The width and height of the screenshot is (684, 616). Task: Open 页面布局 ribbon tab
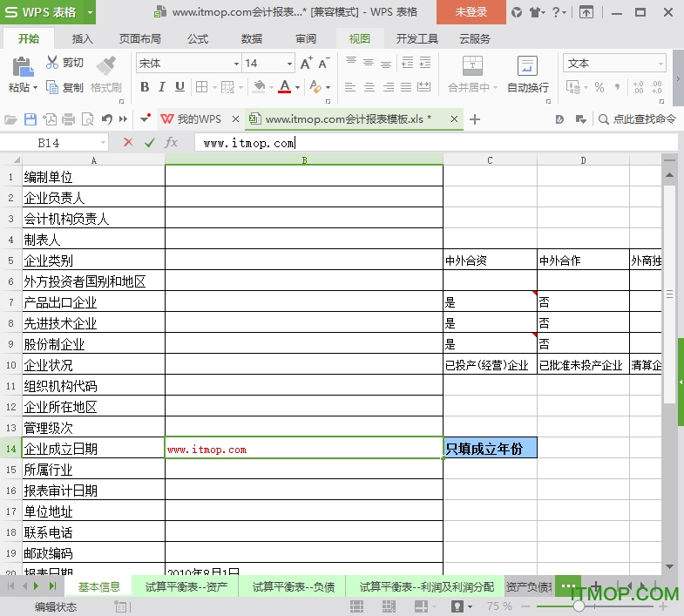point(140,39)
